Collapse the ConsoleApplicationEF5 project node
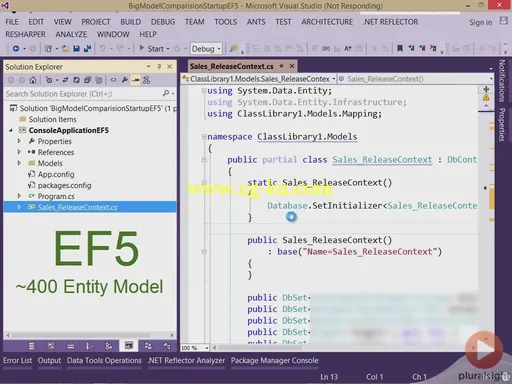This screenshot has height=384, width=512. pos(11,130)
